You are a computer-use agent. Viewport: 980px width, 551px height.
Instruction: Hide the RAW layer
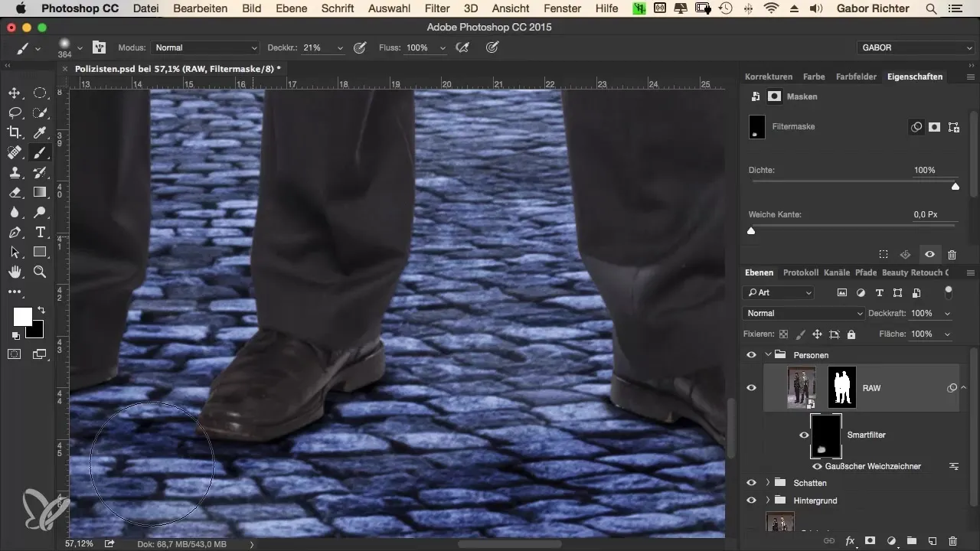[751, 388]
